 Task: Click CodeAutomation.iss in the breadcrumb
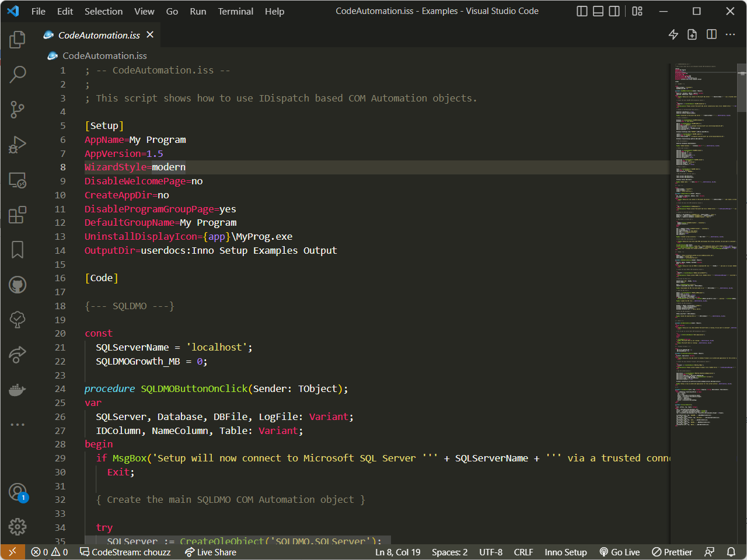(104, 56)
